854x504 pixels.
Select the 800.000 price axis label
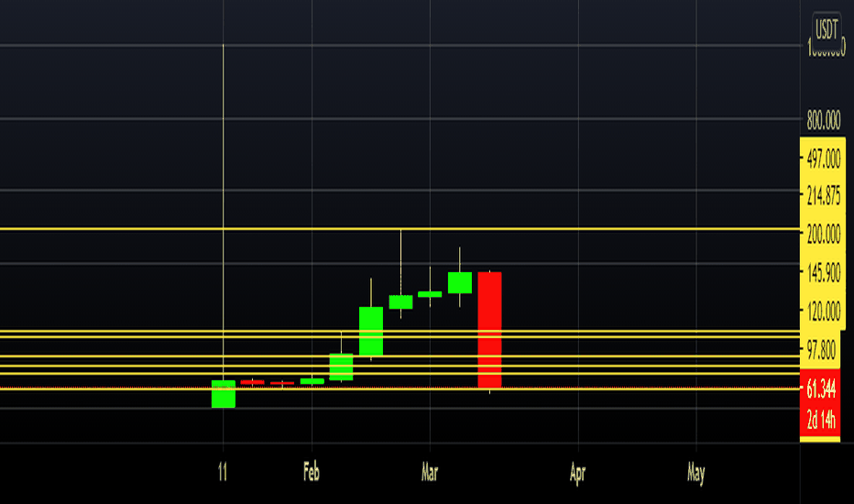click(x=824, y=120)
